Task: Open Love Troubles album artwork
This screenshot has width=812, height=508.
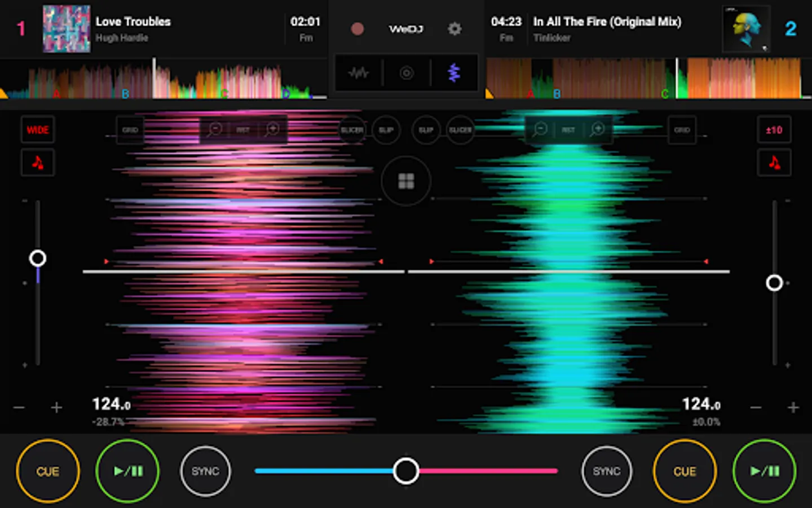Action: click(67, 29)
